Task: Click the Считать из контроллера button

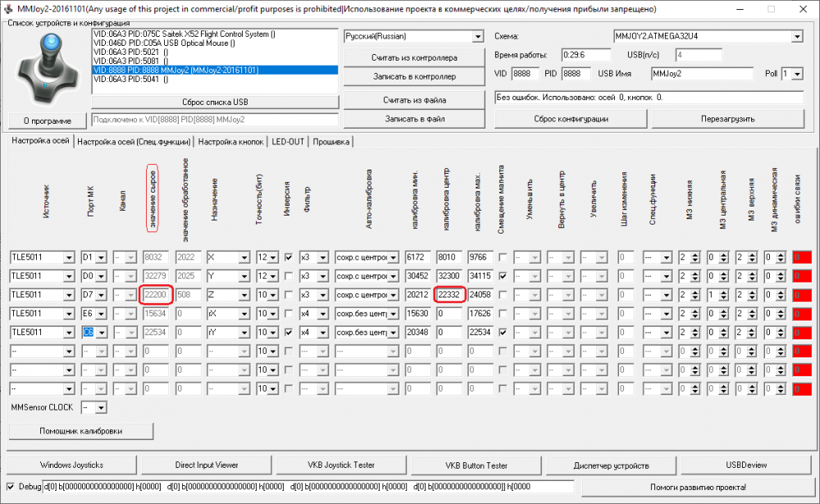Action: (x=414, y=57)
